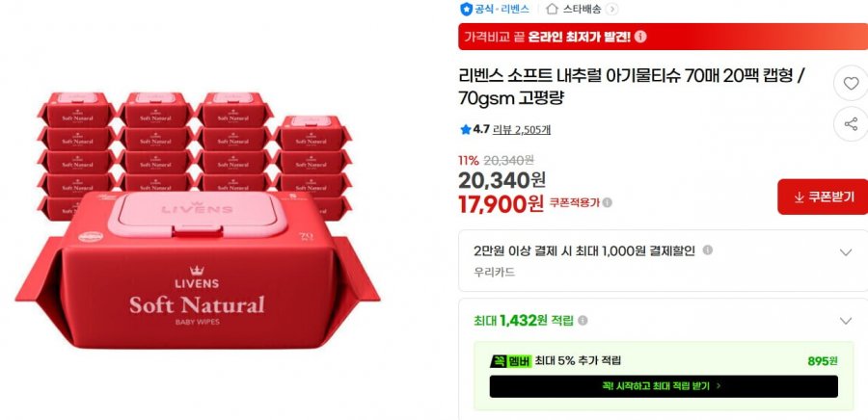This screenshot has height=420, width=868.
Task: Click 꼭! 시작하고 최대 적립 받기 button
Action: click(664, 386)
